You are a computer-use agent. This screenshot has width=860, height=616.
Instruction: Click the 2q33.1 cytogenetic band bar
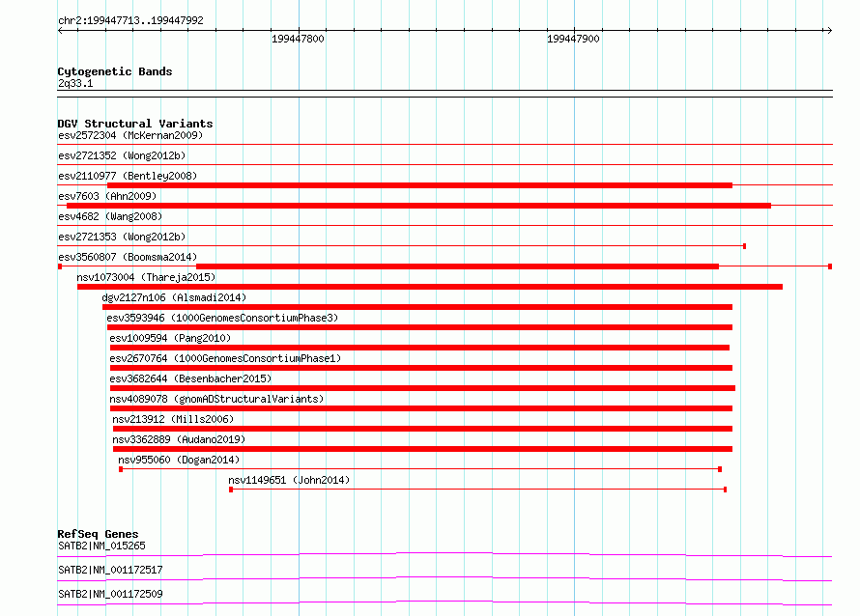tap(444, 94)
